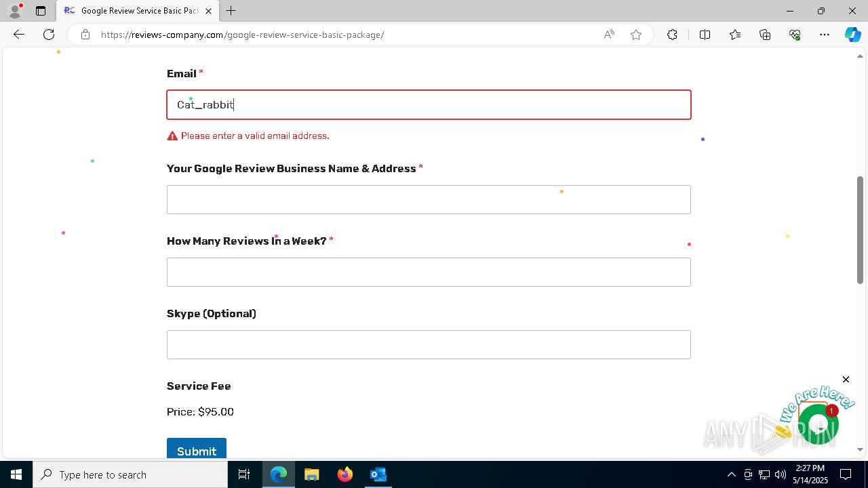Screen dimensions: 868x488
Task: Open browser Collections
Action: (765, 35)
